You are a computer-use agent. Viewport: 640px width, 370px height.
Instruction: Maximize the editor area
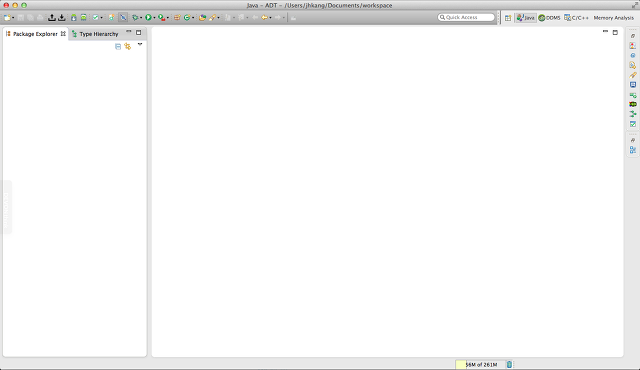coord(615,32)
